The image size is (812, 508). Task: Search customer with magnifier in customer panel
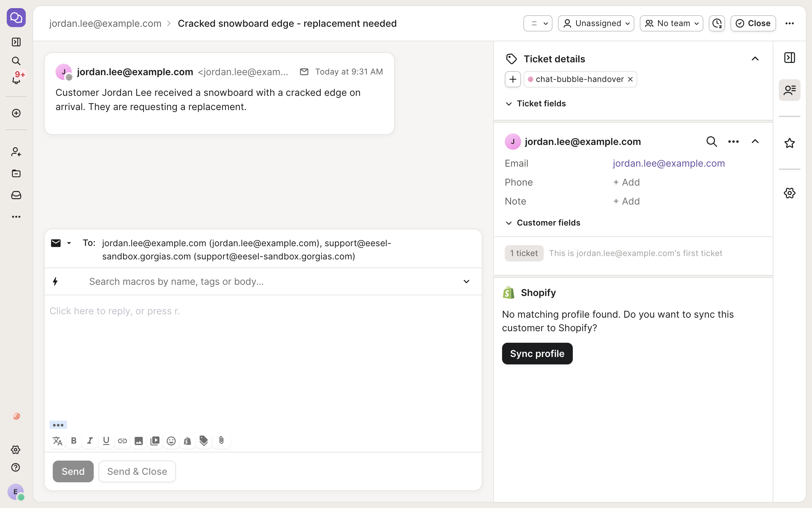coord(712,142)
